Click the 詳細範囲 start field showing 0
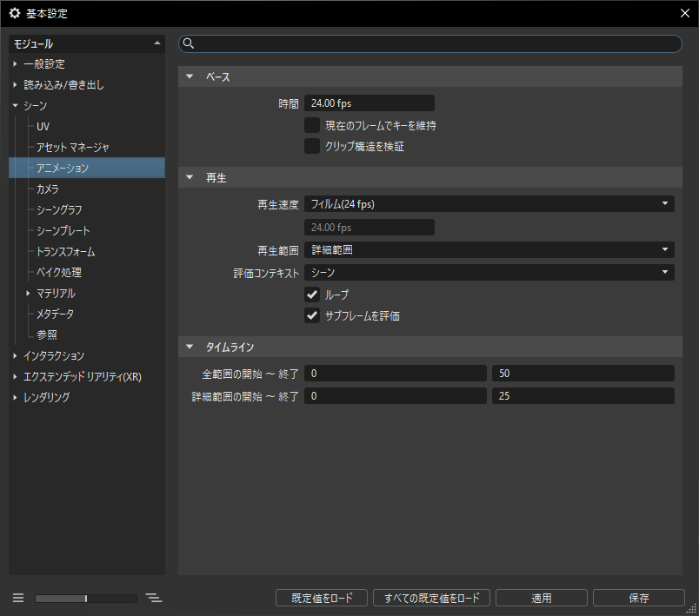Screen dimensions: 699x616 coord(396,396)
